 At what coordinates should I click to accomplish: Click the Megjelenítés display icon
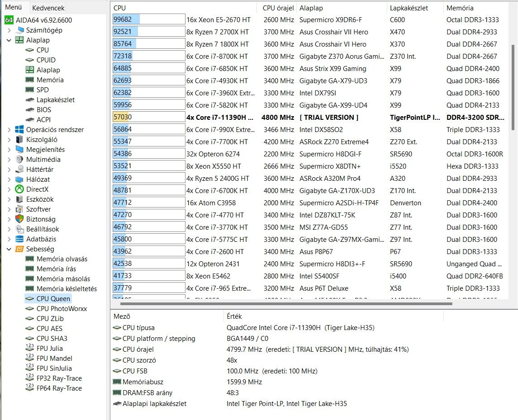pyautogui.click(x=19, y=149)
